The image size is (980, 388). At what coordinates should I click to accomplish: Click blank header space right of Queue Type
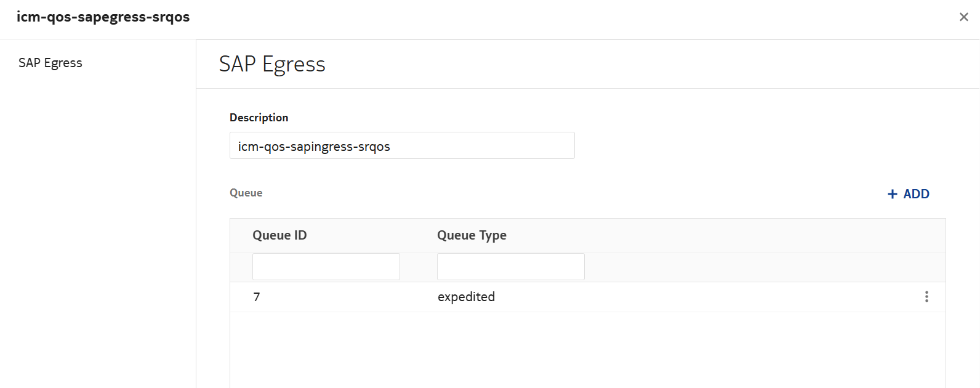(x=726, y=235)
